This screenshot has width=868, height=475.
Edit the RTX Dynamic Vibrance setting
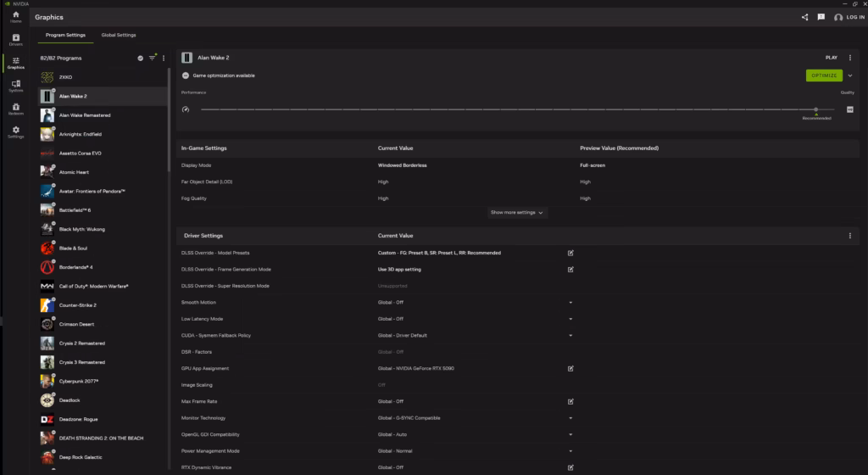pos(570,468)
